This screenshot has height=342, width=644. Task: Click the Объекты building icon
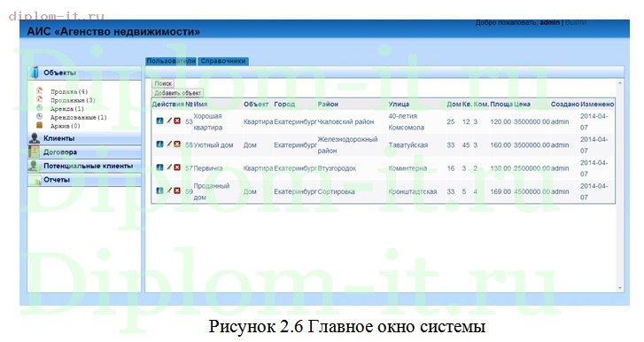click(x=35, y=73)
